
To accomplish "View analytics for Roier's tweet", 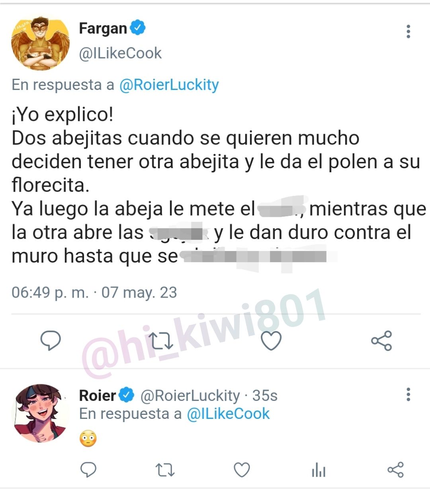I will tap(319, 470).
